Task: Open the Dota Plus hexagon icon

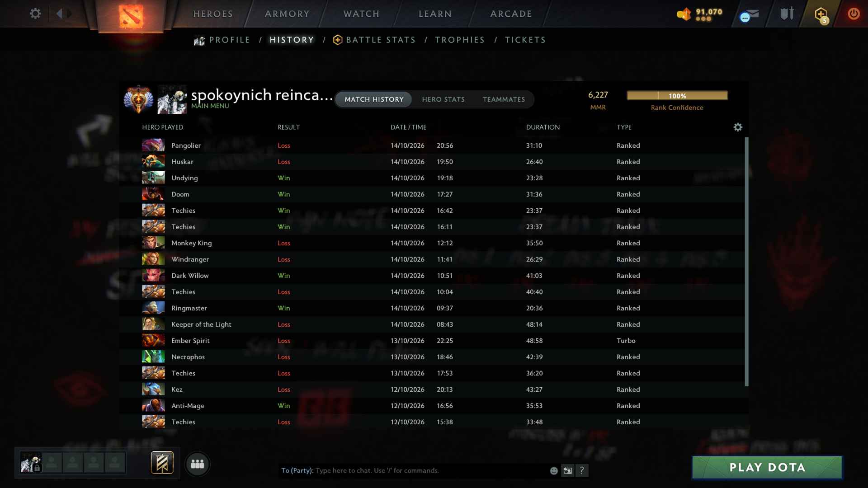Action: coord(821,14)
